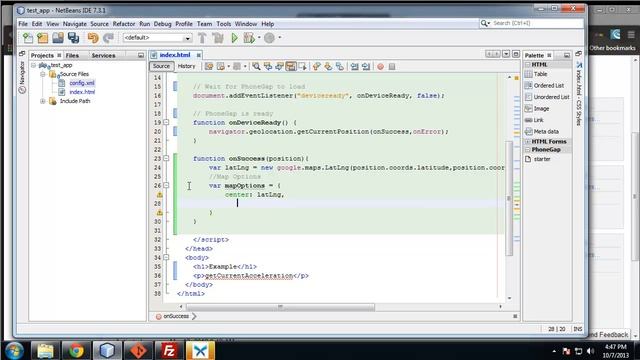
Task: Click the Toggle Bookmark icon
Action: [x=340, y=66]
